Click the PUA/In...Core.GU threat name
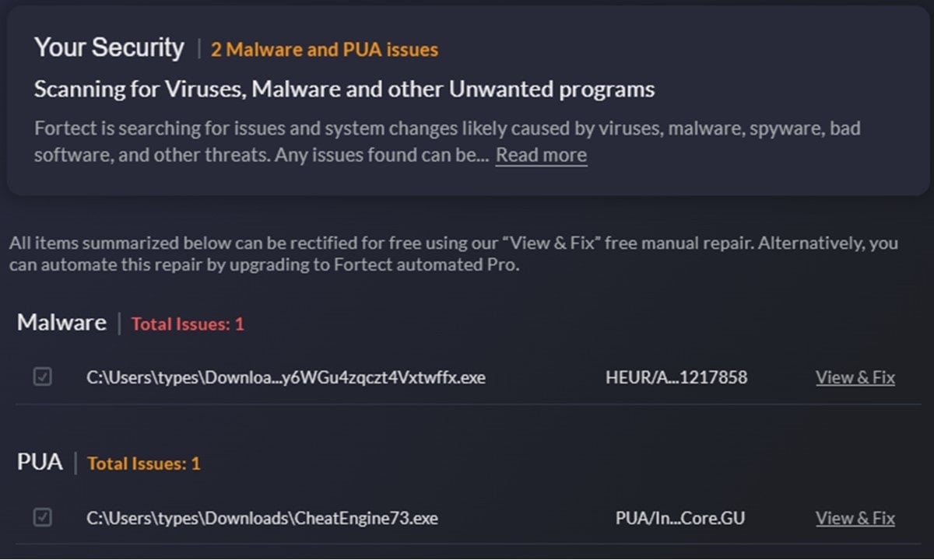934x560 pixels. click(679, 518)
